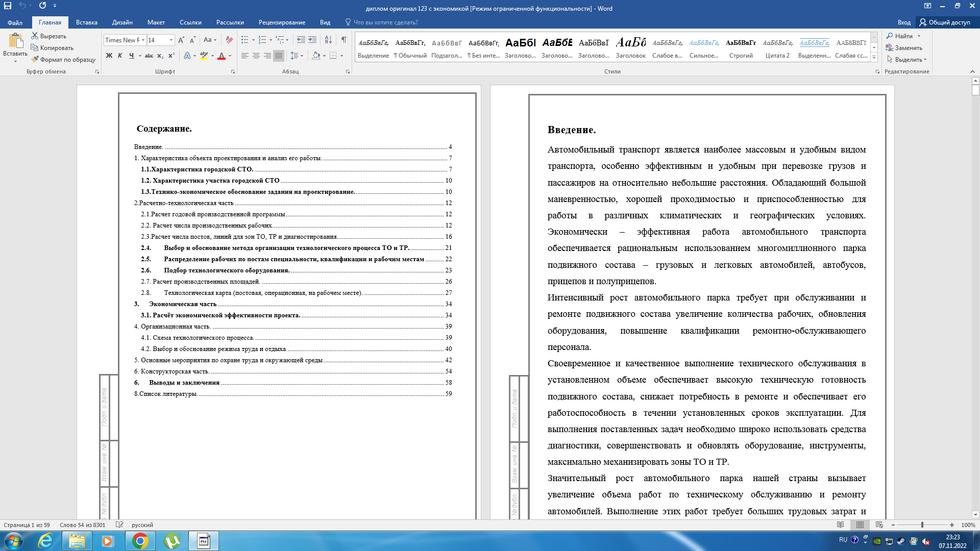The height and width of the screenshot is (551, 980).
Task: Decrease font size with the shrink icon
Action: click(x=192, y=40)
